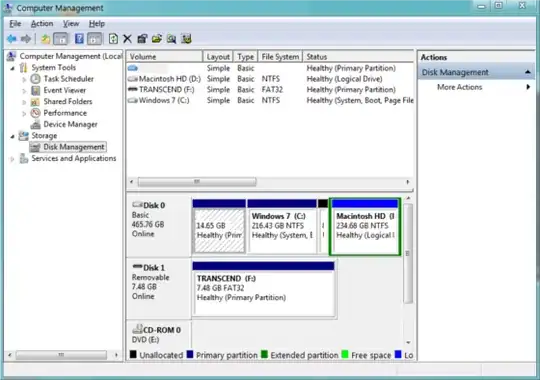Screen dimensions: 540x380
Task: Select Disk Management in the tree
Action: (x=74, y=147)
